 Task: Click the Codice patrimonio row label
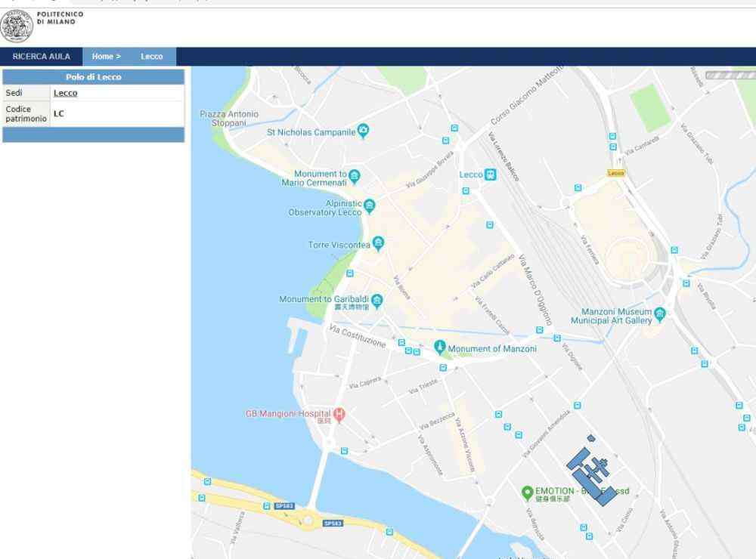tap(26, 114)
